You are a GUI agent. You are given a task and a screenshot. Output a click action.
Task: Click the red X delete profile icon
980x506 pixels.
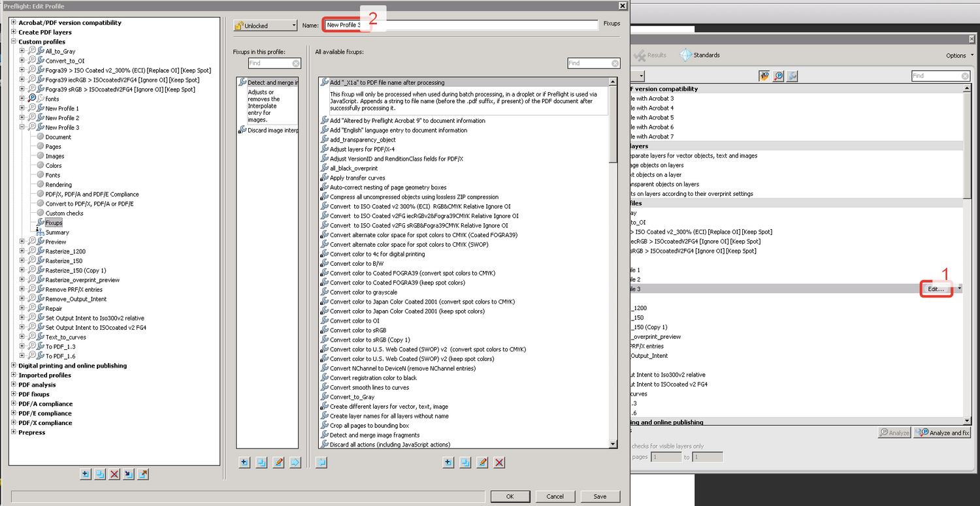pos(114,474)
